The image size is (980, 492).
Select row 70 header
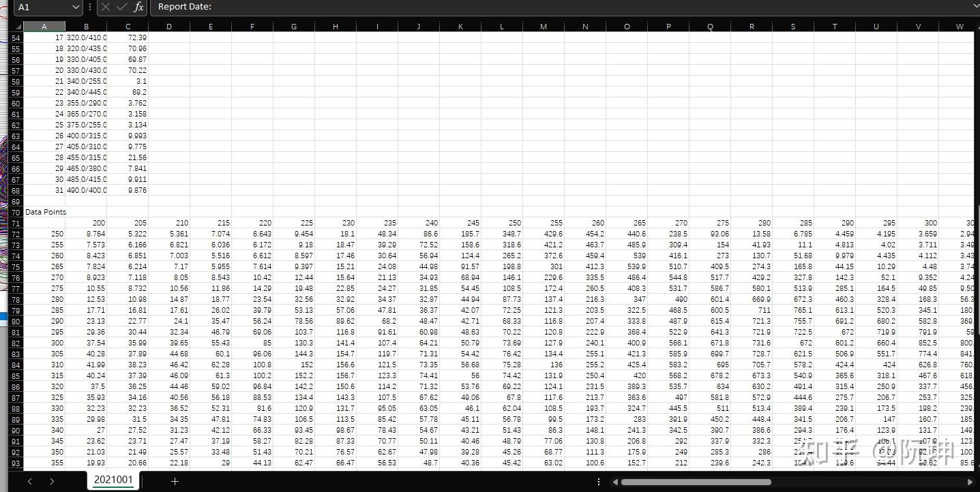[16, 212]
